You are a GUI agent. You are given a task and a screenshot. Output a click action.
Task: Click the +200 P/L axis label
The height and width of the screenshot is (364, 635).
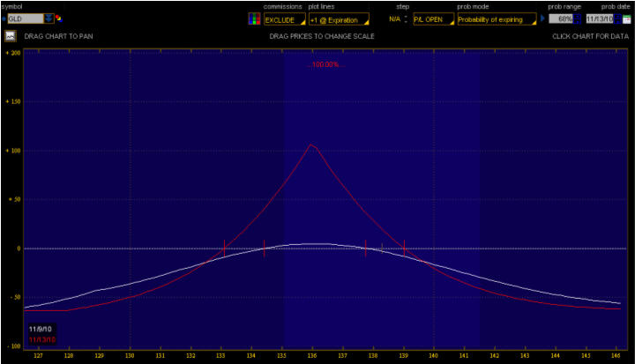click(x=13, y=53)
